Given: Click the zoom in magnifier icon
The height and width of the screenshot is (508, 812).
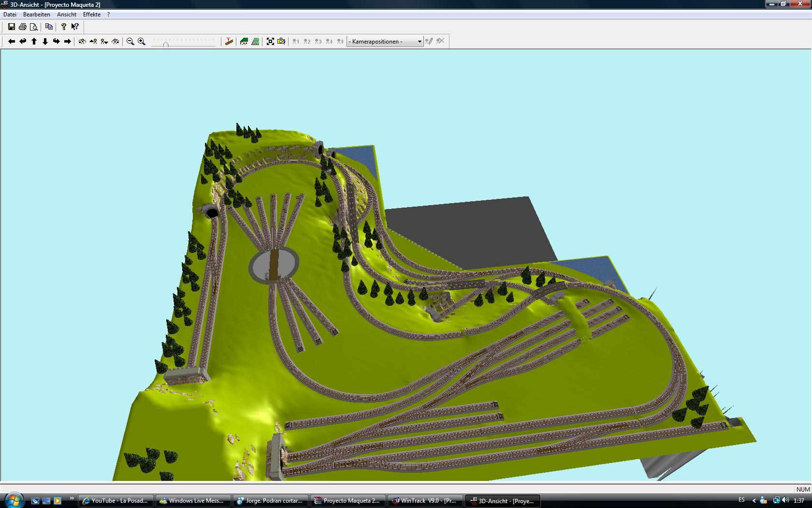Looking at the screenshot, I should point(142,42).
